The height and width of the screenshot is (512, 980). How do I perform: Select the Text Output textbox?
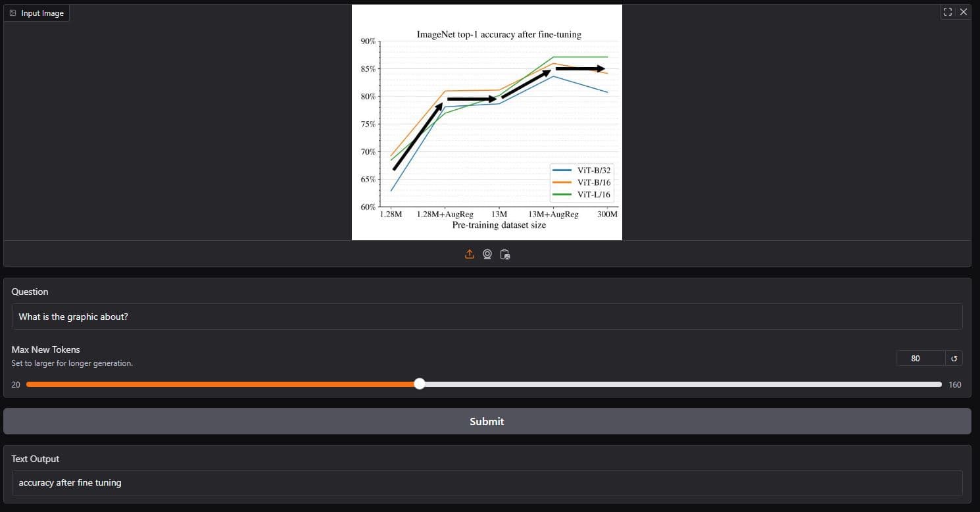pyautogui.click(x=487, y=483)
